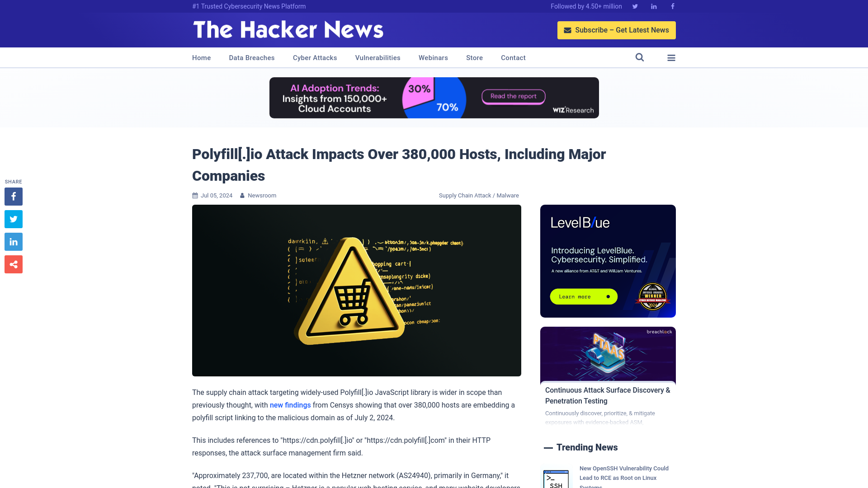Open the hamburger menu in navigation bar

point(671,57)
